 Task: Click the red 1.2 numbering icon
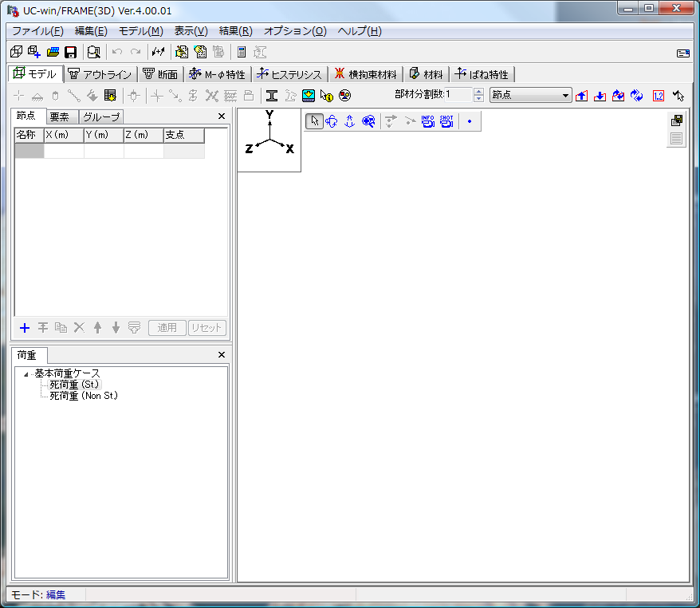pos(658,96)
